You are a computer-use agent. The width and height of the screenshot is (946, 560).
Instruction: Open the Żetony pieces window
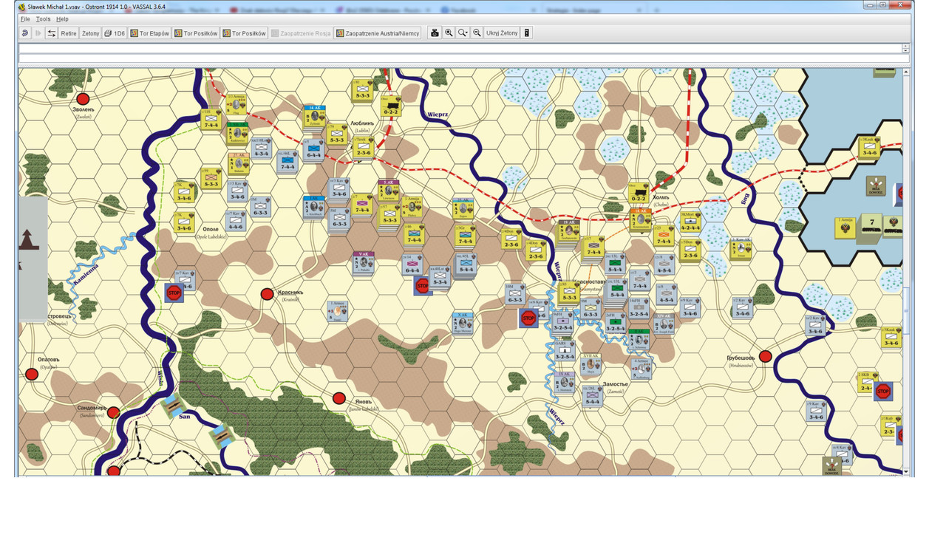coord(90,33)
